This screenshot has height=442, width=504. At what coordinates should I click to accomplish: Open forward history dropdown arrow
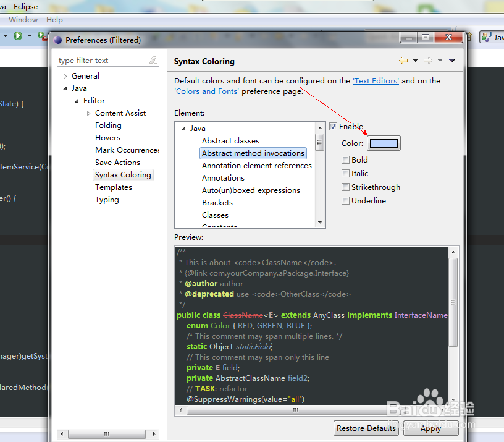pyautogui.click(x=440, y=61)
